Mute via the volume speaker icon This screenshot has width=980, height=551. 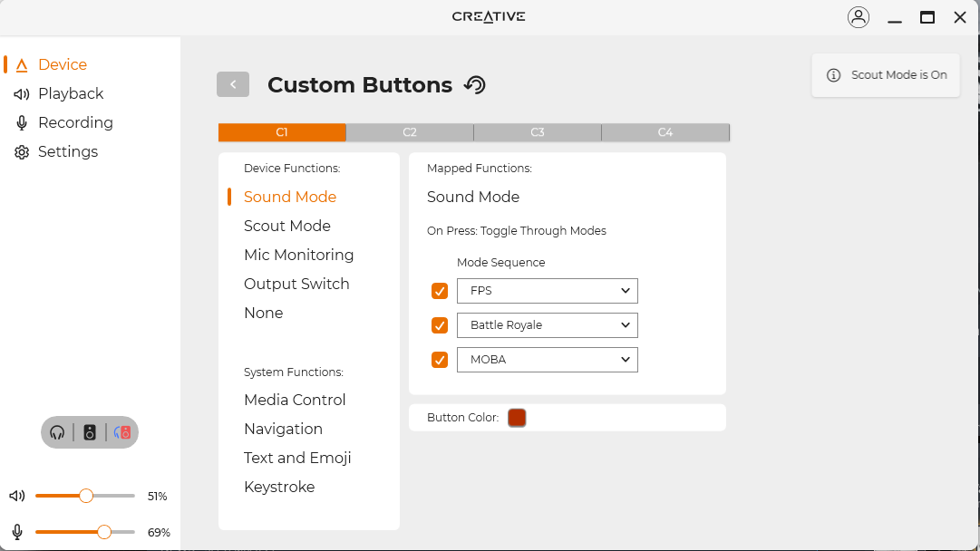[x=17, y=496]
